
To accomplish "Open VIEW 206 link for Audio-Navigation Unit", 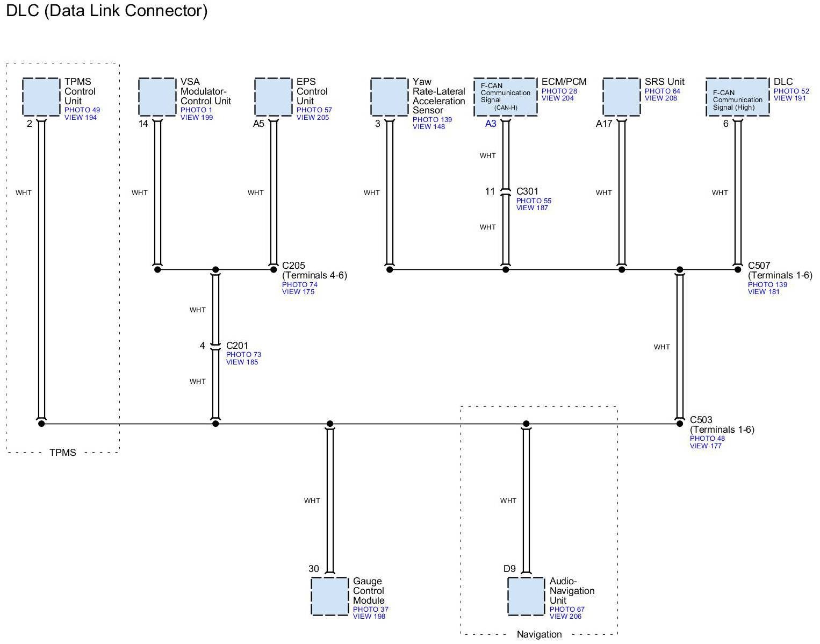I will 565,617.
